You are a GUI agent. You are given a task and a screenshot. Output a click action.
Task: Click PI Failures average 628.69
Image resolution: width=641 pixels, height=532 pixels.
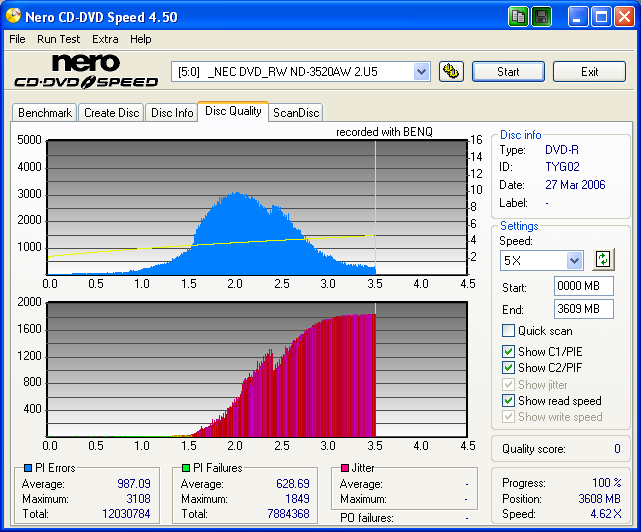(x=293, y=484)
